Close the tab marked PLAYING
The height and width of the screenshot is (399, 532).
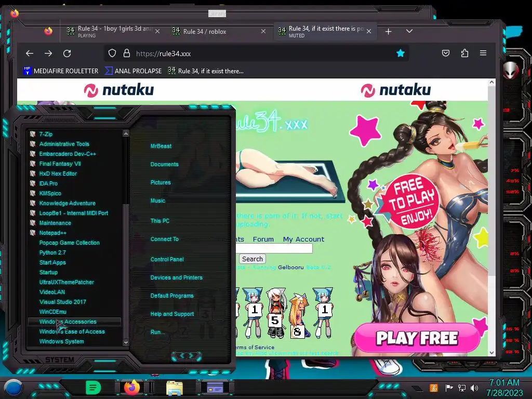click(x=157, y=31)
